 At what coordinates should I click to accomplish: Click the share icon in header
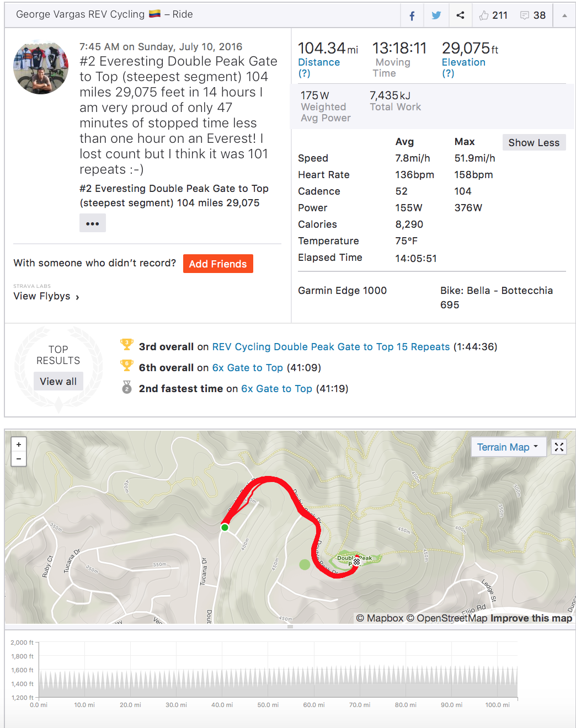pyautogui.click(x=460, y=15)
